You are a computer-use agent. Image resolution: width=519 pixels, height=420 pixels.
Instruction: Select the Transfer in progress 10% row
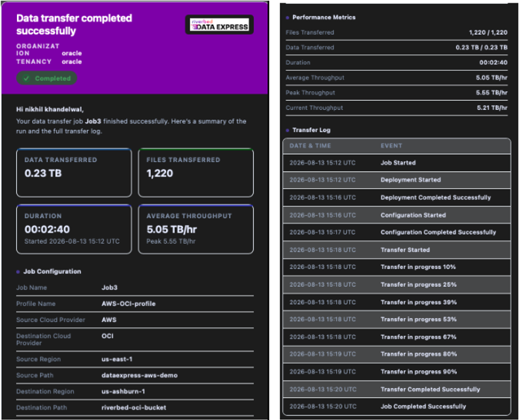(x=397, y=267)
